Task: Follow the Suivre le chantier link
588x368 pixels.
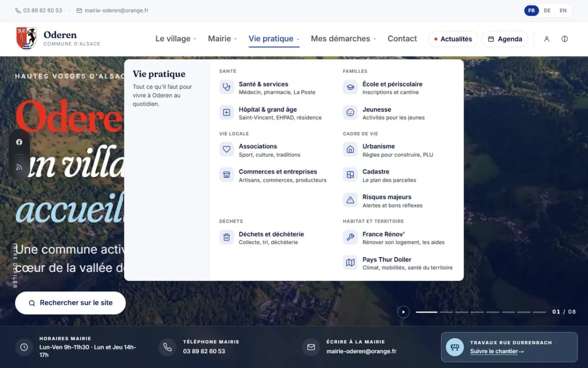Action: click(x=497, y=351)
